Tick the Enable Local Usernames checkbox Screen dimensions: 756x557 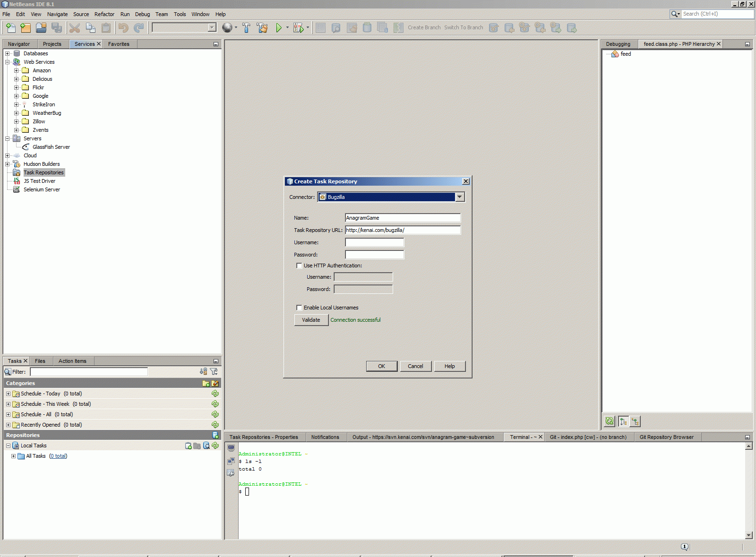point(299,308)
